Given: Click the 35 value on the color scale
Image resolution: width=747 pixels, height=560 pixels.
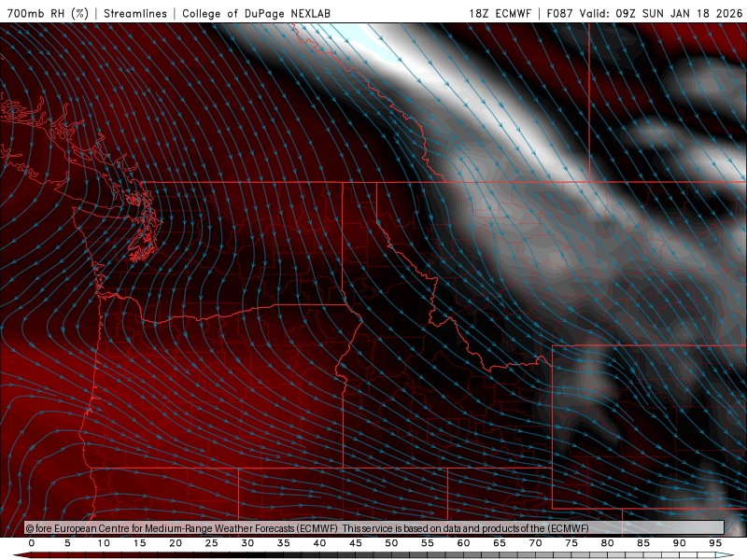Looking at the screenshot, I should (x=284, y=543).
